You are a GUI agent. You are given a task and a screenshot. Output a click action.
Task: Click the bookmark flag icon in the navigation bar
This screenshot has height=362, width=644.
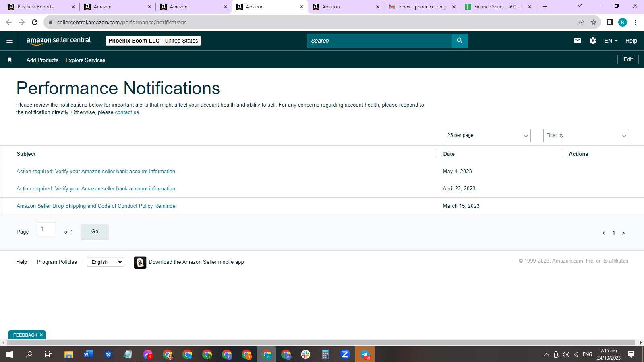(x=10, y=60)
